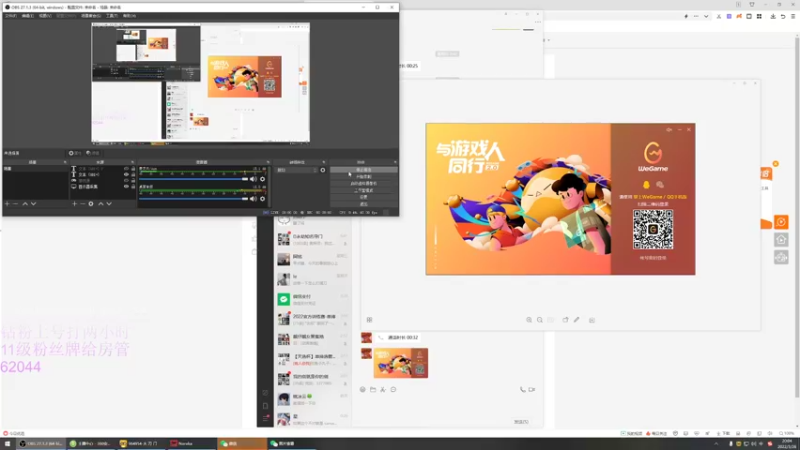This screenshot has width=800, height=450.
Task: Open browser downloads icon
Action: [x=773, y=16]
